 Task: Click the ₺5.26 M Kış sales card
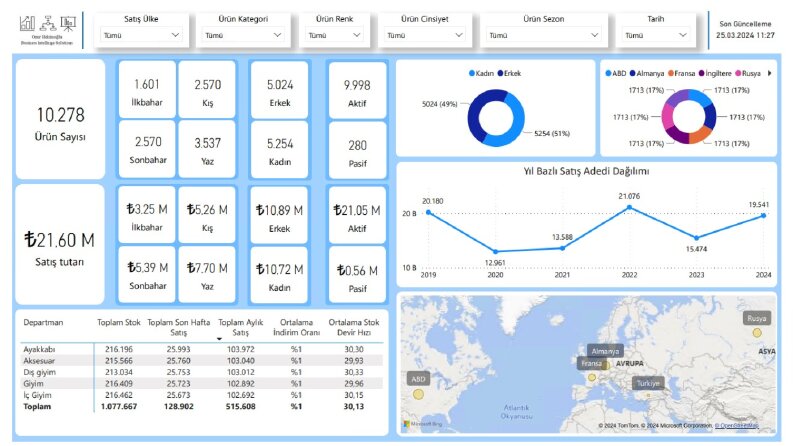click(207, 215)
